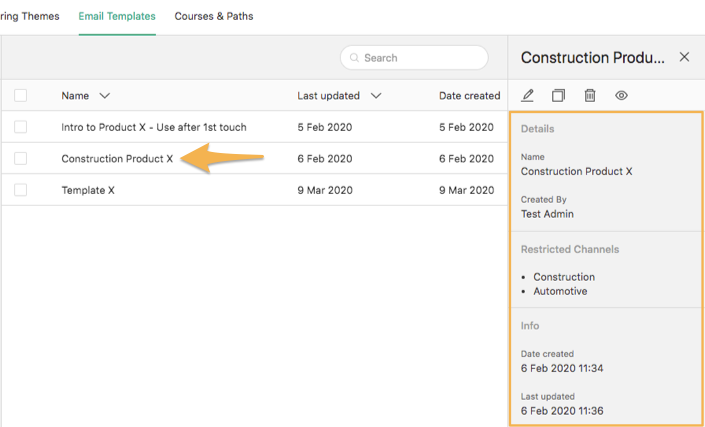
Task: Switch to Courses & Paths tab
Action: coord(214,16)
